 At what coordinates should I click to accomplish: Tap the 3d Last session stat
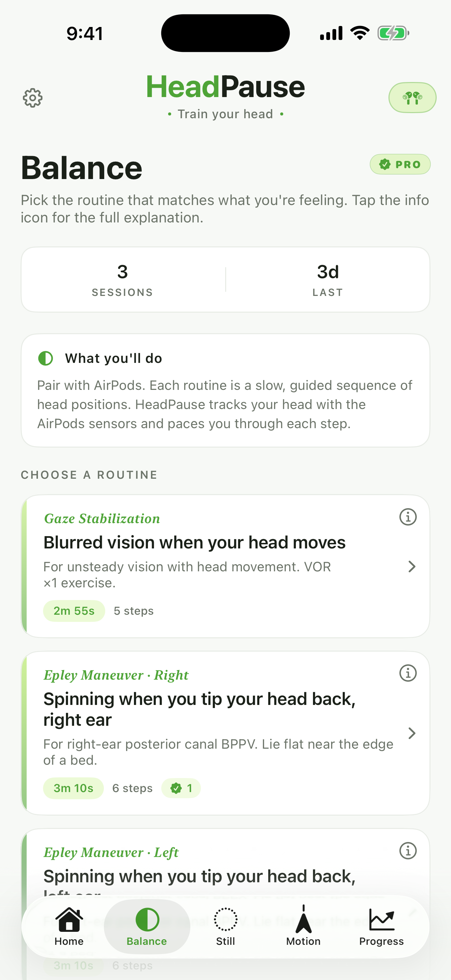pos(328,280)
